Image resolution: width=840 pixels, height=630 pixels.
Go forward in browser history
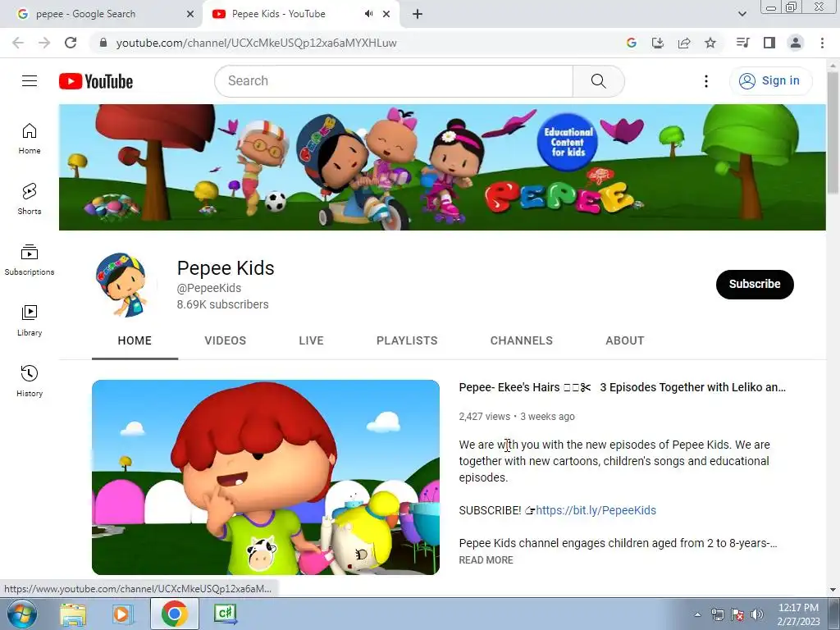point(44,43)
